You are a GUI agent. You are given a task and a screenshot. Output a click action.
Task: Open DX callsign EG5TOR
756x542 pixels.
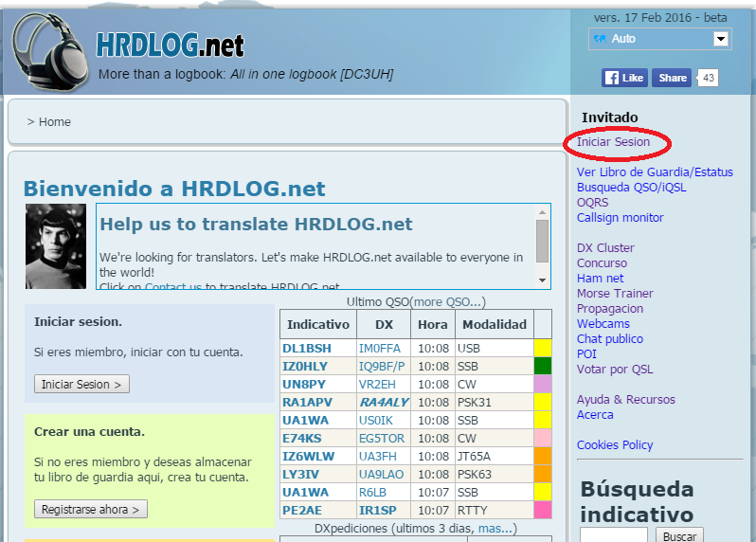click(x=382, y=439)
